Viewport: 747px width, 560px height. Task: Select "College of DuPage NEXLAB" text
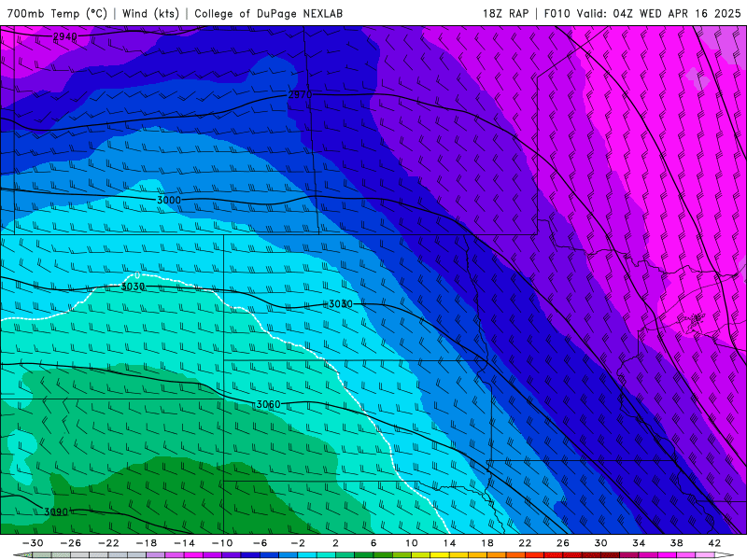268,13
